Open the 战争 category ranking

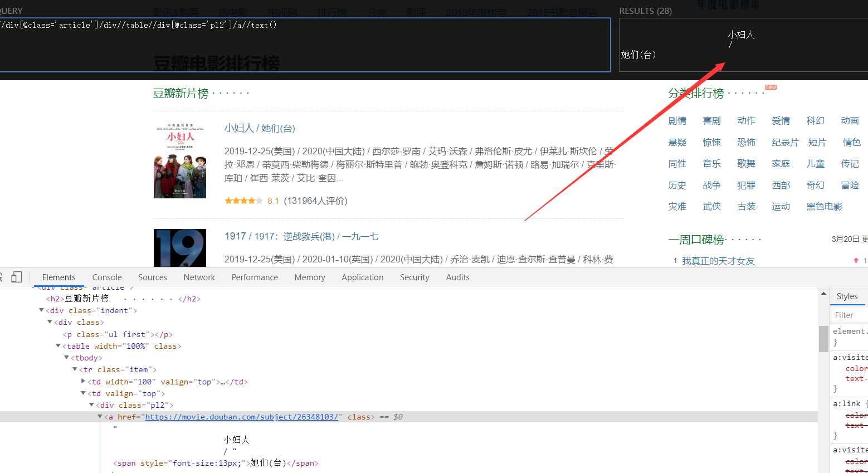click(712, 186)
